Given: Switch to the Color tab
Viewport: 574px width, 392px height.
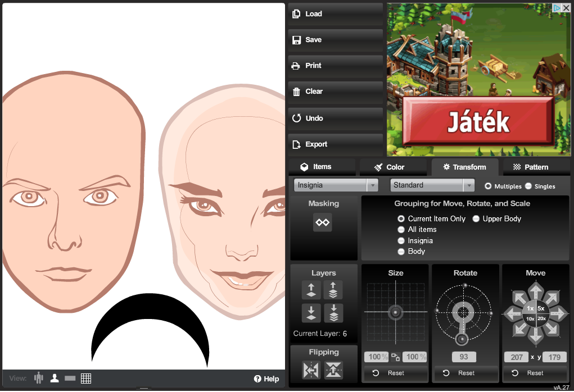Looking at the screenshot, I should (x=389, y=167).
